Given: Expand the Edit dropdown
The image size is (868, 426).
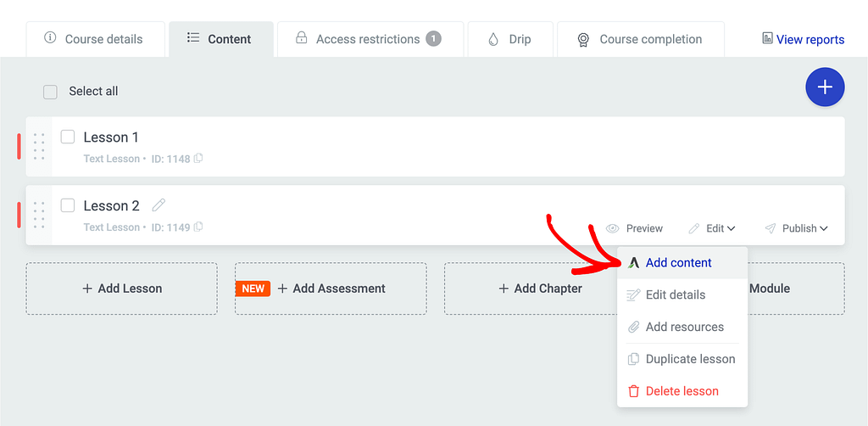Looking at the screenshot, I should point(712,228).
